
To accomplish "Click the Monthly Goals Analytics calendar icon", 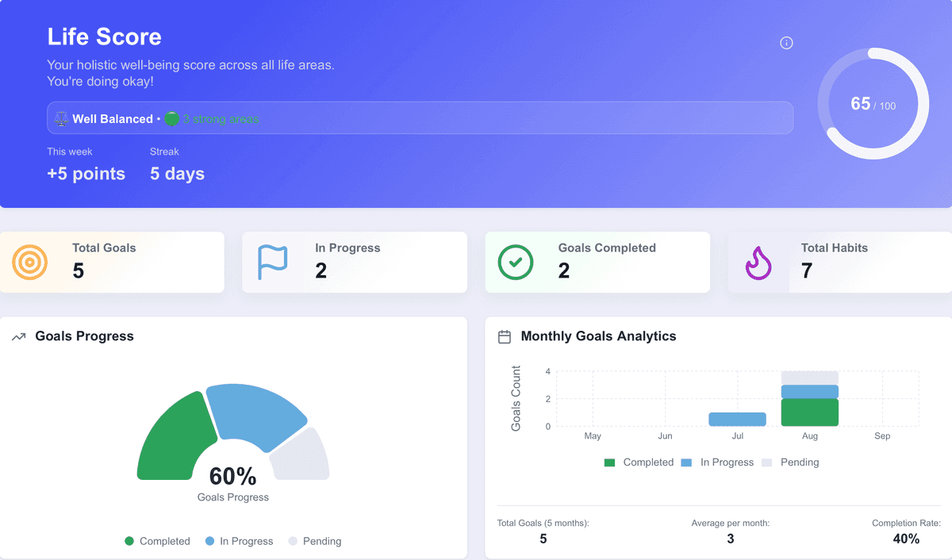I will pos(504,336).
